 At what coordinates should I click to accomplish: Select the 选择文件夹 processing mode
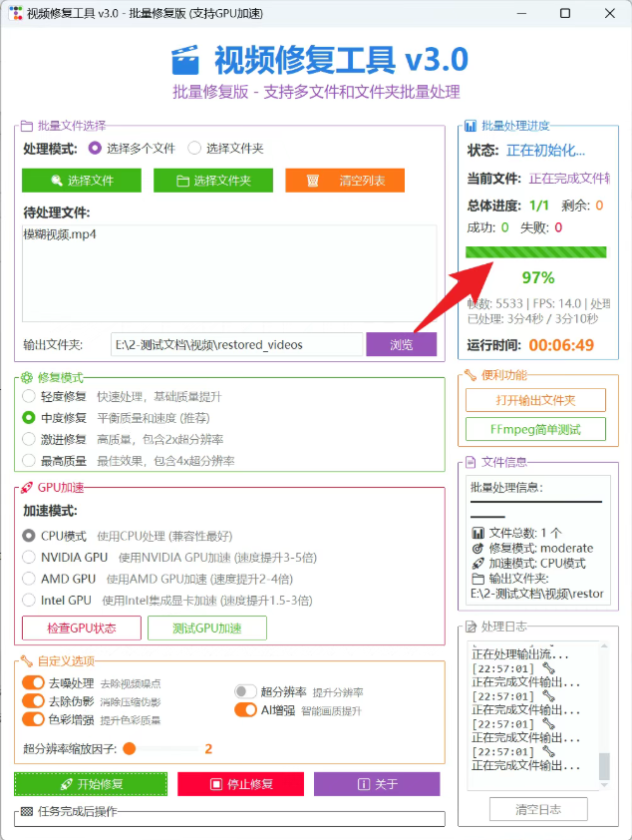point(194,148)
